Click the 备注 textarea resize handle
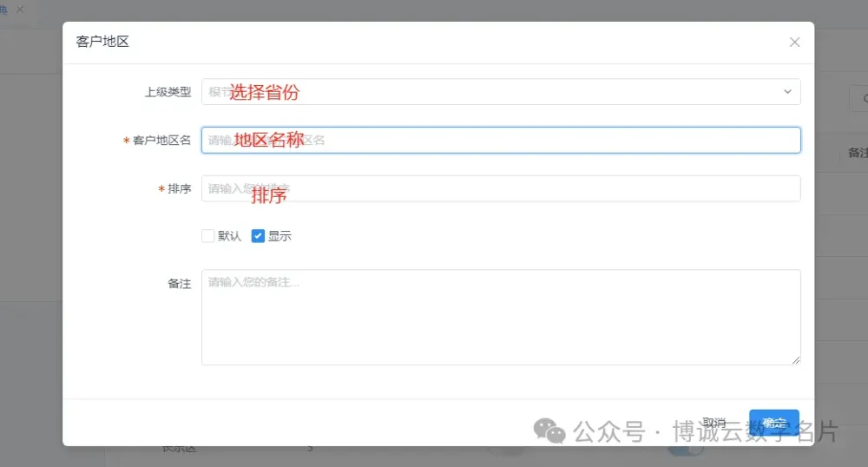Viewport: 868px width, 467px height. tap(795, 359)
